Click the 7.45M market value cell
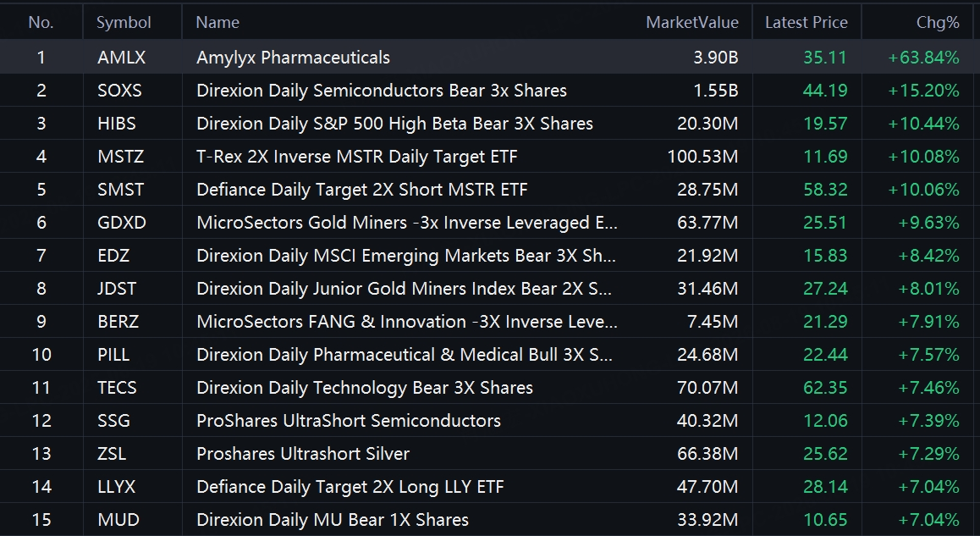980x536 pixels. point(713,322)
